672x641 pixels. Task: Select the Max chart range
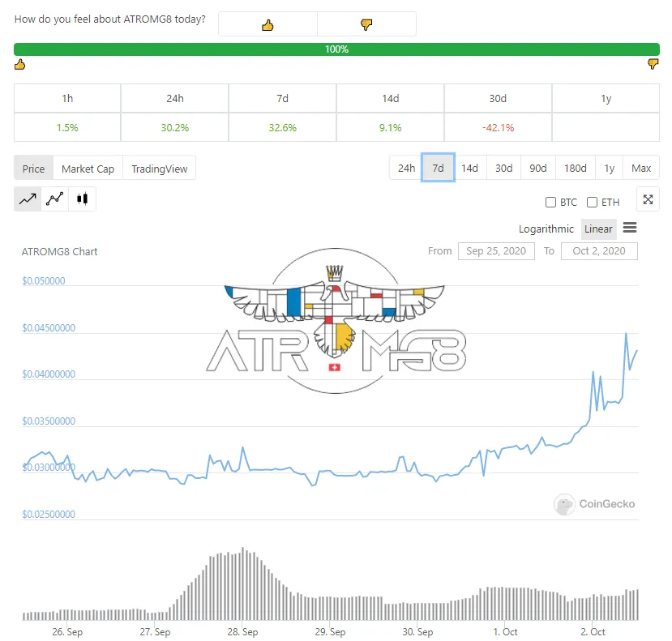coord(641,168)
